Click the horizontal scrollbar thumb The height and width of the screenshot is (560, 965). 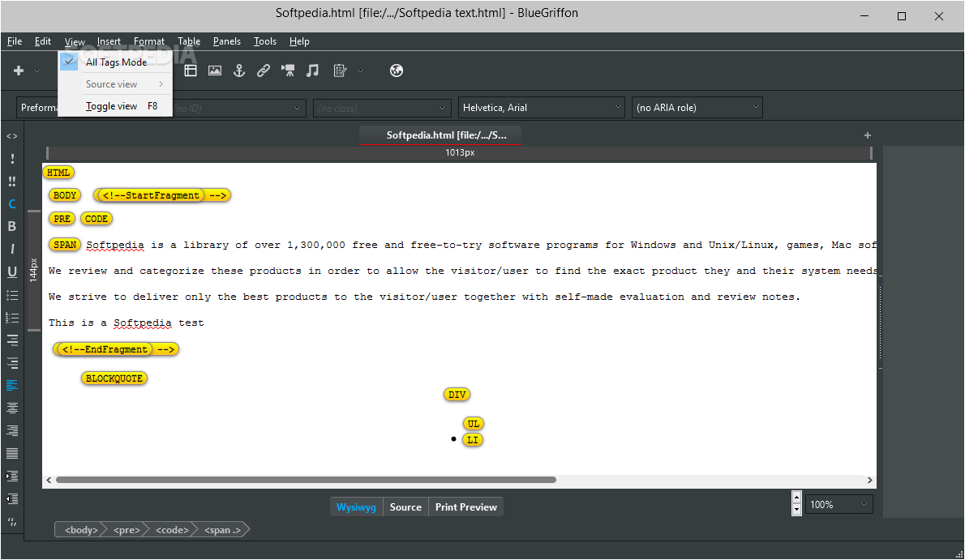tap(306, 480)
